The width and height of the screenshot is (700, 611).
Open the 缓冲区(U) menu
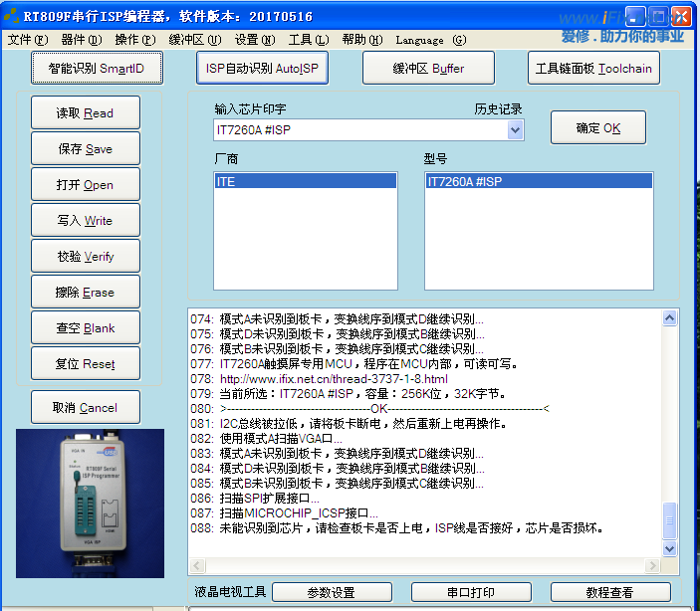point(194,40)
